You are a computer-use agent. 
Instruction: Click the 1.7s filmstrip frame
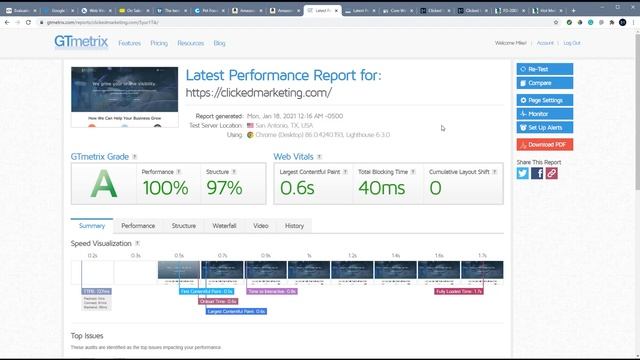click(482, 272)
